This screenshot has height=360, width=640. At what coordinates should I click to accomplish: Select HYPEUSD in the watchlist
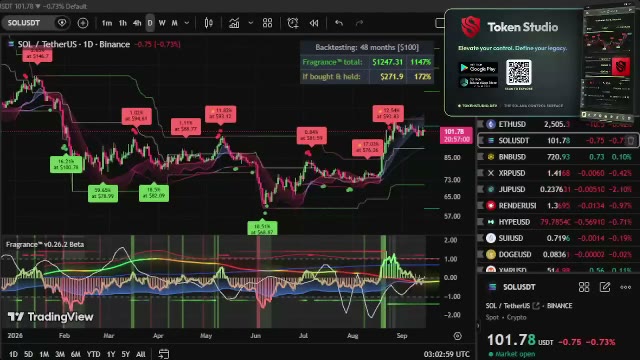pos(558,222)
